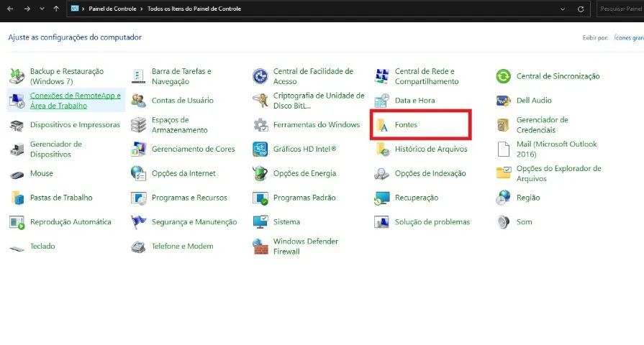Click Opções do Explorador de Arquivos icon
This screenshot has height=345, width=644.
tap(503, 173)
